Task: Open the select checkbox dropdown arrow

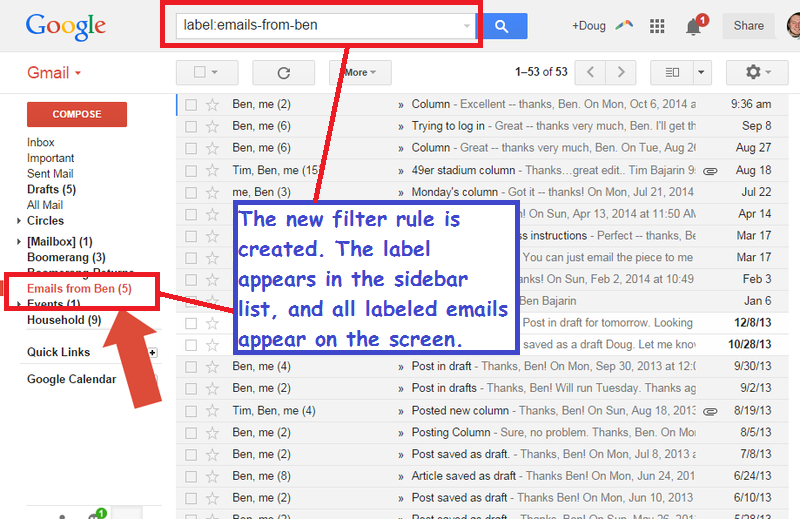Action: click(215, 72)
